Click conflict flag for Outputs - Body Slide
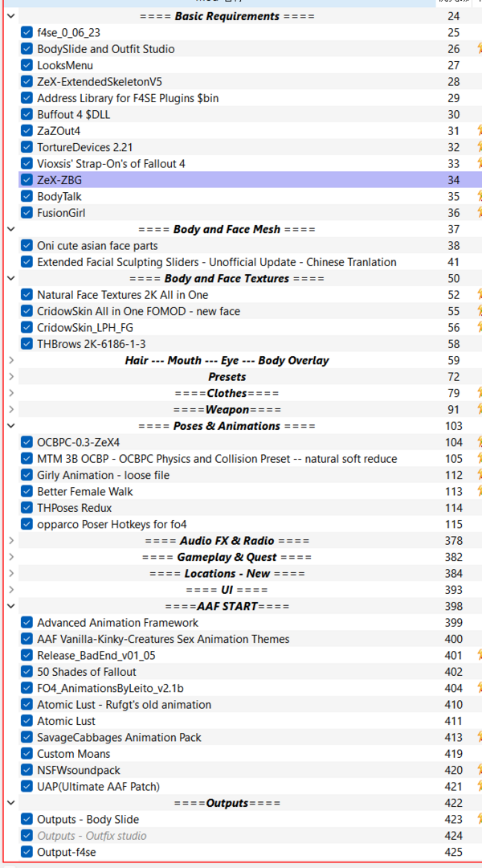Viewport: 482px width, 868px height. 479,819
